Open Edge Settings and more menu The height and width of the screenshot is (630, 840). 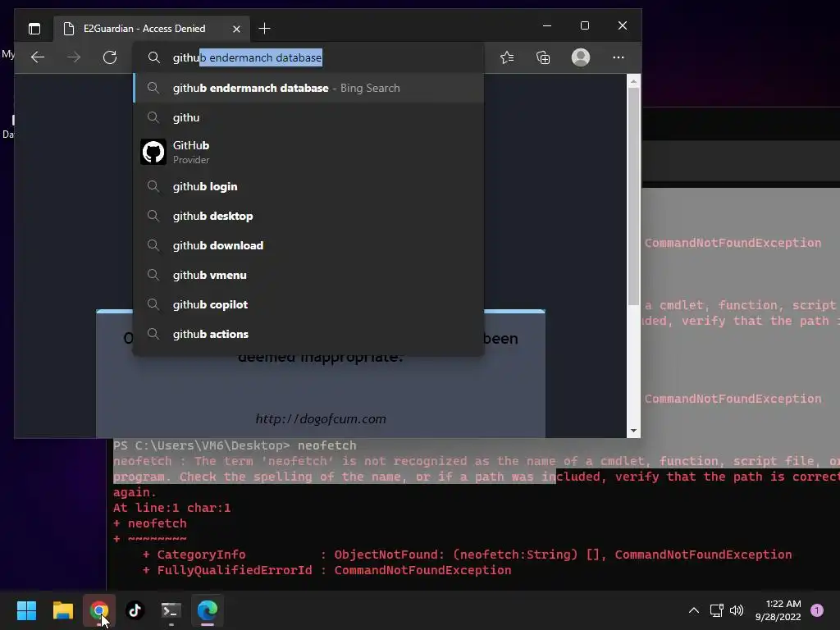(x=619, y=57)
